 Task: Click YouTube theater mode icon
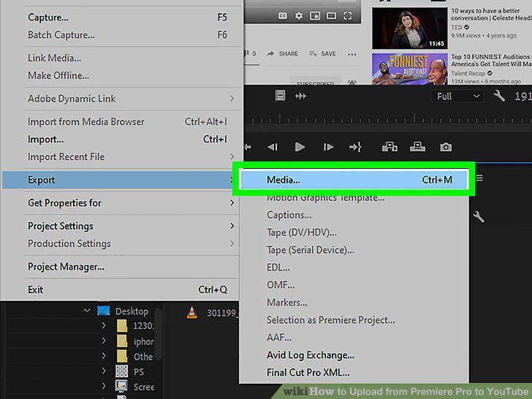(x=331, y=15)
